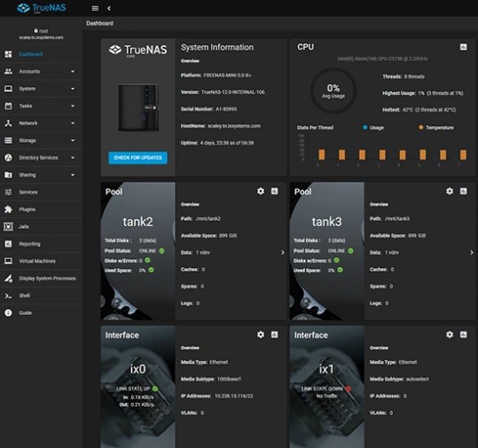Open tank3 pool settings gear
The image size is (478, 448).
pos(450,192)
